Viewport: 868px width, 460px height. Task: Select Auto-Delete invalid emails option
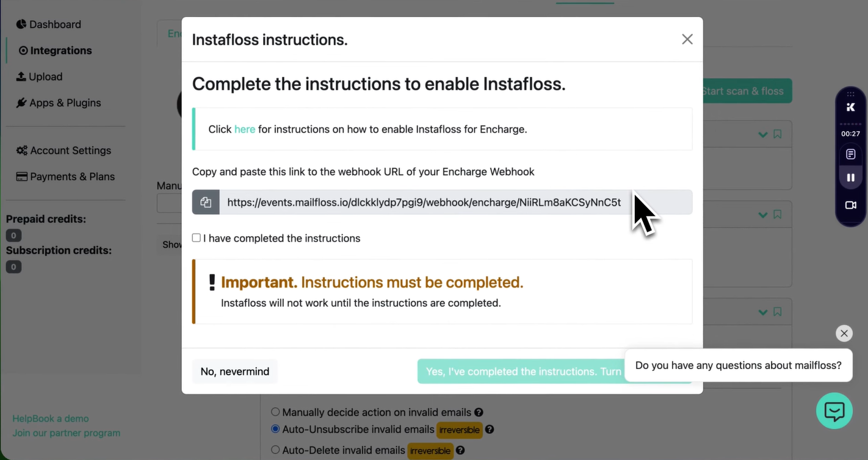[x=275, y=450]
